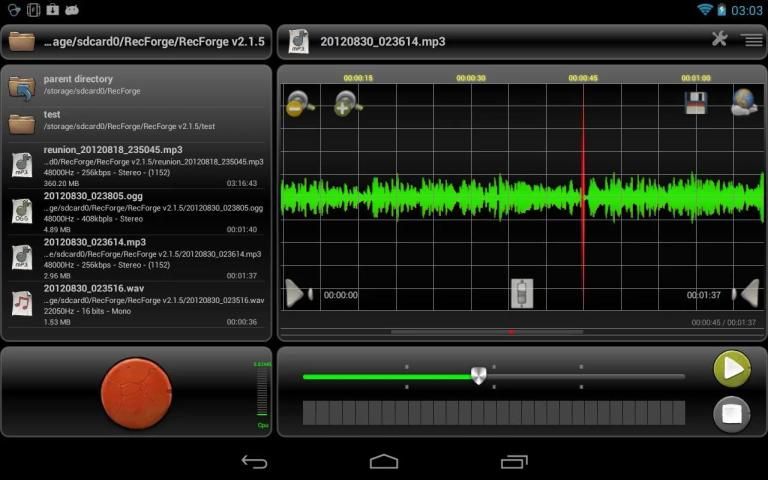Zoom out the waveform with minus magnifier
The height and width of the screenshot is (480, 768).
pos(299,103)
